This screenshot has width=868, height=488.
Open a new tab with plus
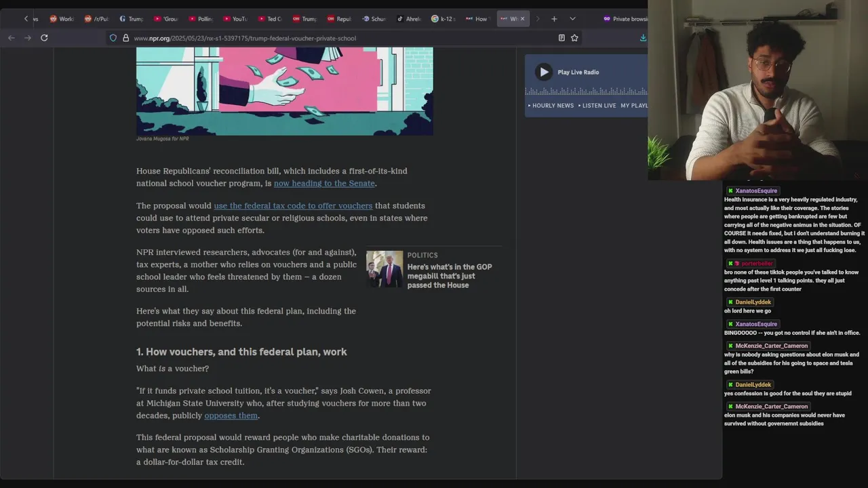coord(554,19)
